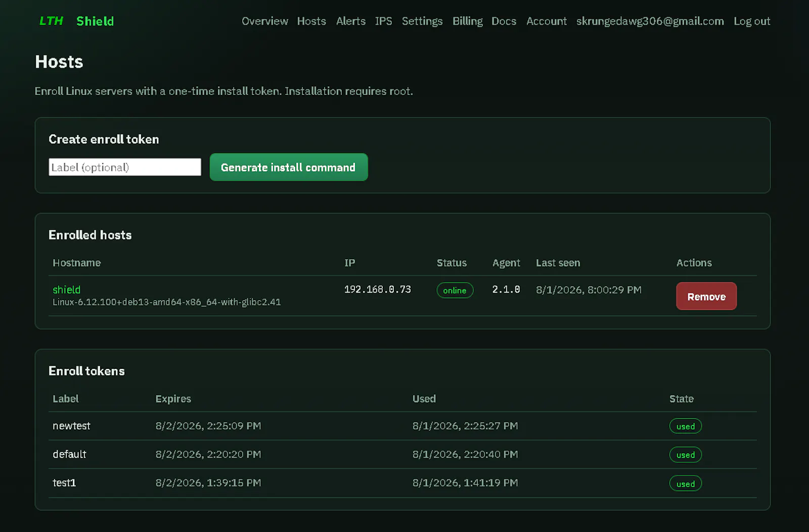Click the test1 token label
Image resolution: width=809 pixels, height=532 pixels.
tap(64, 483)
